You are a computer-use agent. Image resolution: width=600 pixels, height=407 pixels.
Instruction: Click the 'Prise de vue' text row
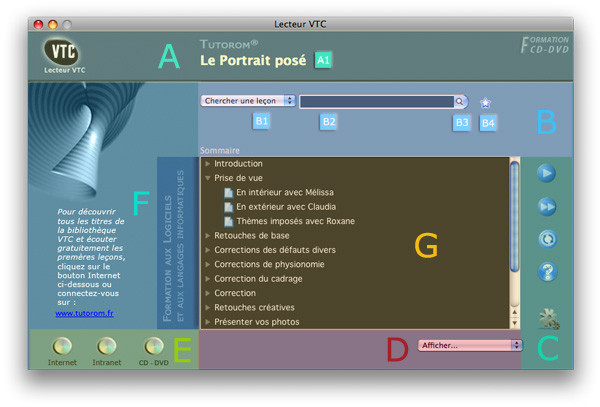click(238, 178)
